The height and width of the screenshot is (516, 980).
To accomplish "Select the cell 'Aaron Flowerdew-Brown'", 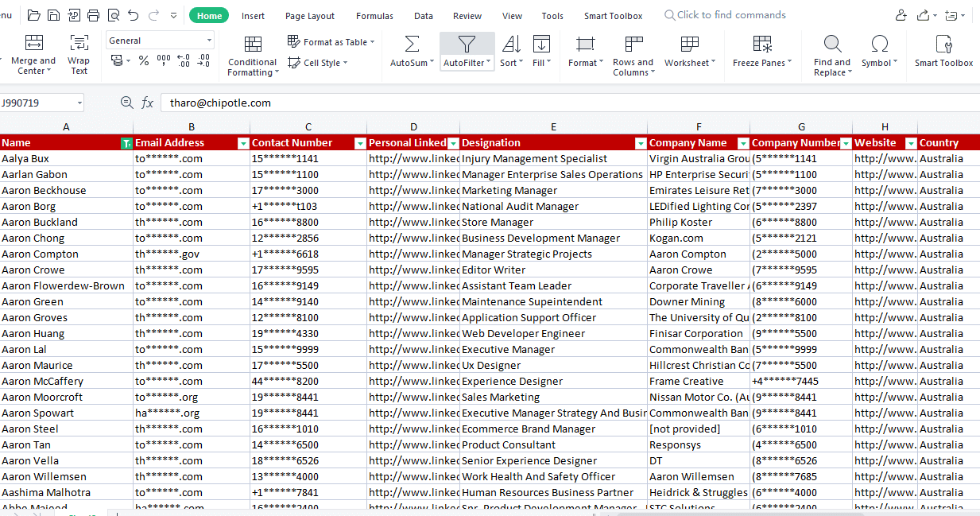I will click(x=66, y=285).
